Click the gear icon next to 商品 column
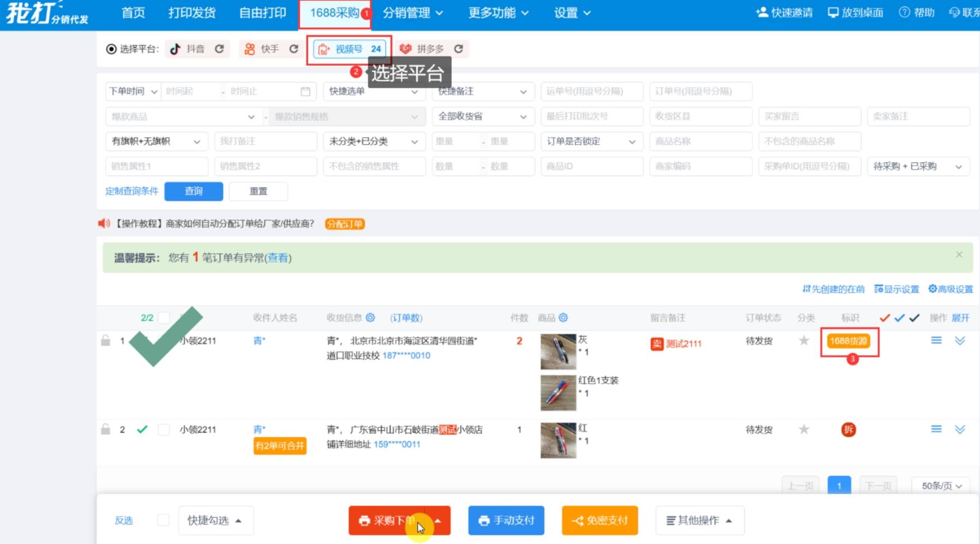This screenshot has width=980, height=544. (563, 318)
